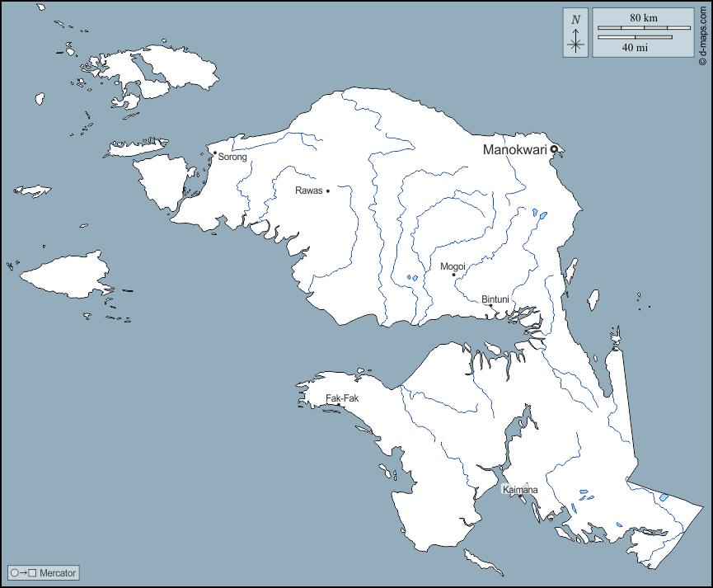This screenshot has width=713, height=588.
Task: Select the Rawas town label
Action: pos(309,191)
